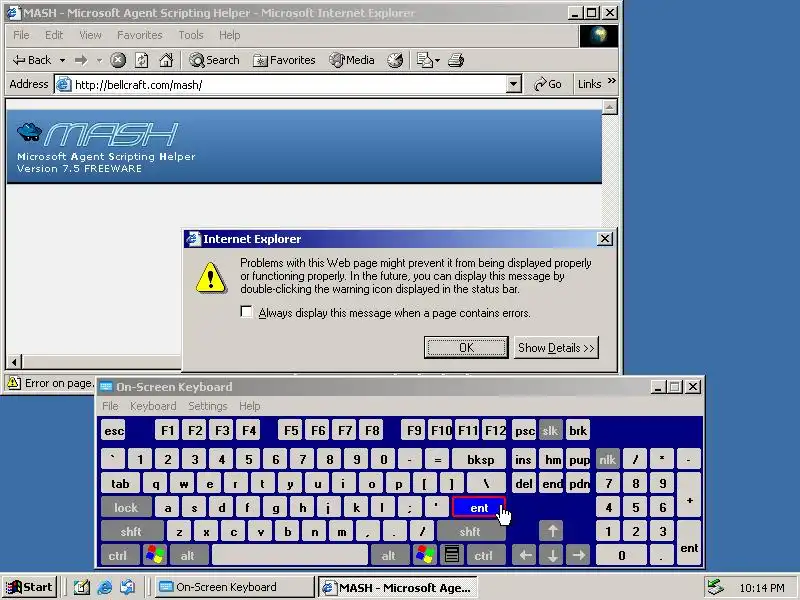Click the esc key on On-Screen Keyboard
Screen dimensions: 800x600
[114, 431]
